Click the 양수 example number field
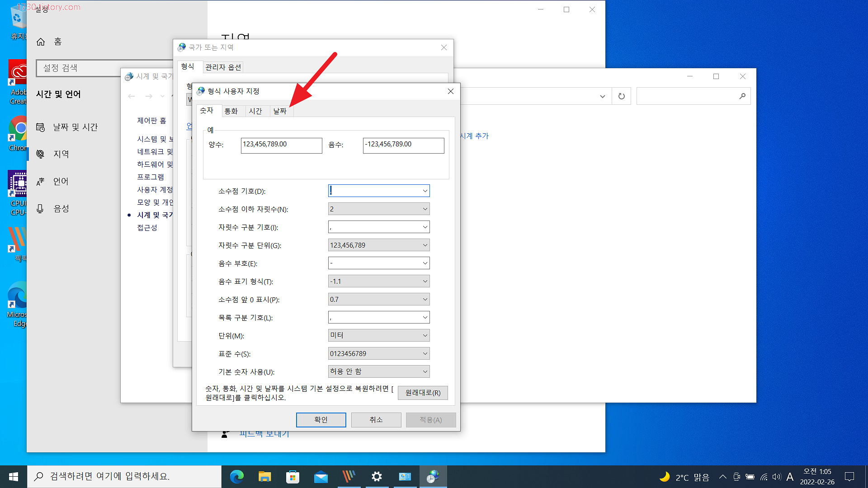Viewport: 868px width, 488px height. tap(281, 145)
